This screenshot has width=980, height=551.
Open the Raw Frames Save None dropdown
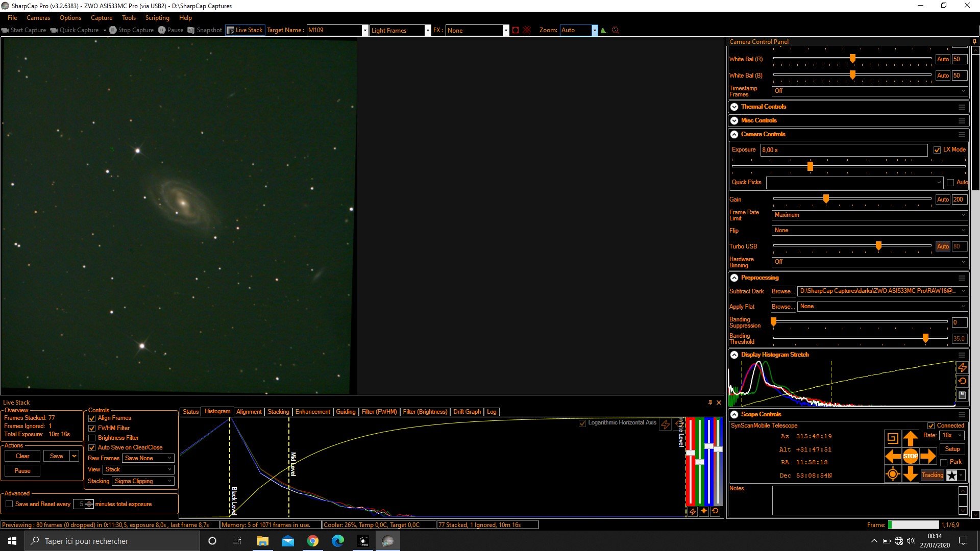(x=148, y=458)
